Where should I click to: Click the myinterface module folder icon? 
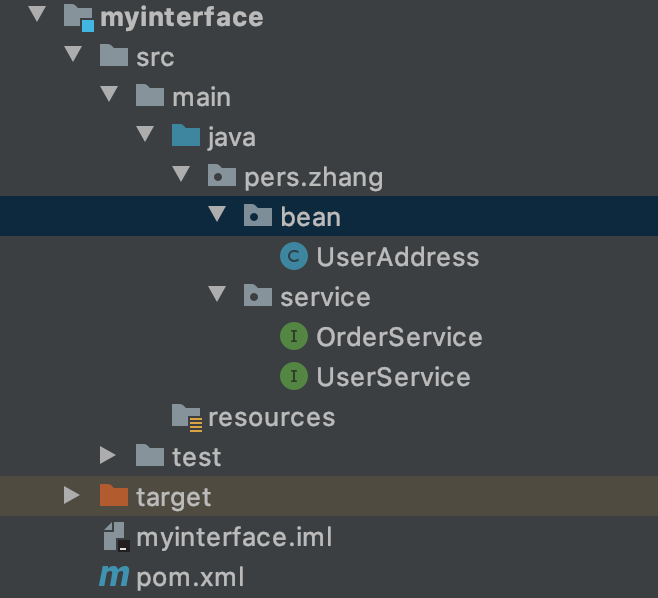[78, 18]
